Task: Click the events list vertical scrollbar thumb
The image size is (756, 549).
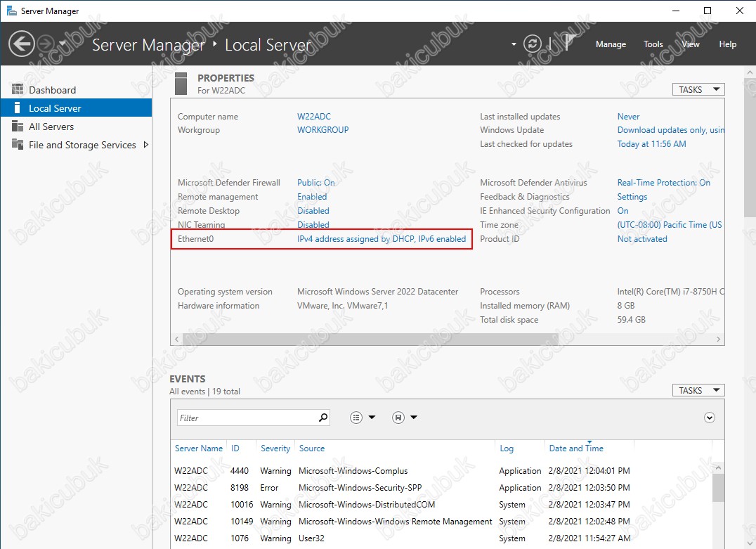Action: 718,487
